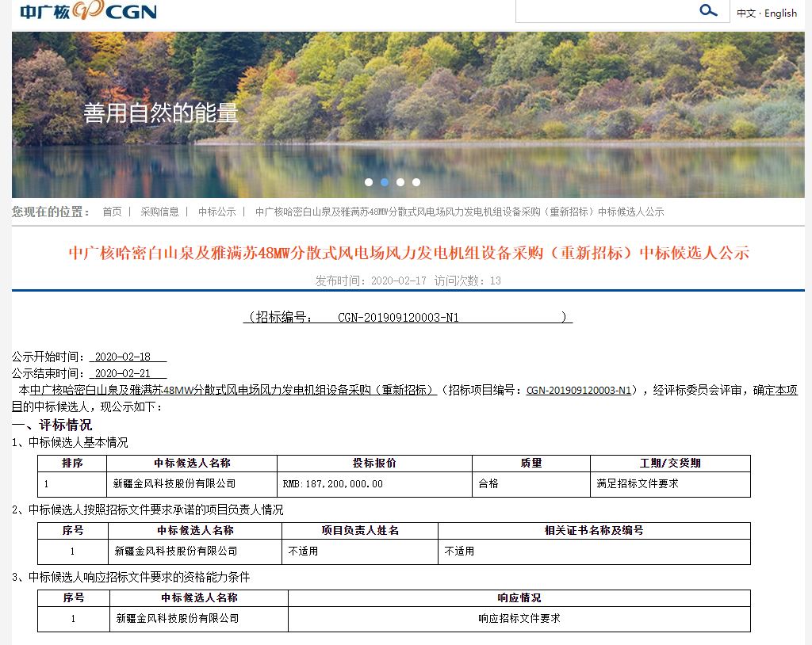Select third banner carousel dot
Image resolution: width=812 pixels, height=645 pixels.
coord(400,182)
